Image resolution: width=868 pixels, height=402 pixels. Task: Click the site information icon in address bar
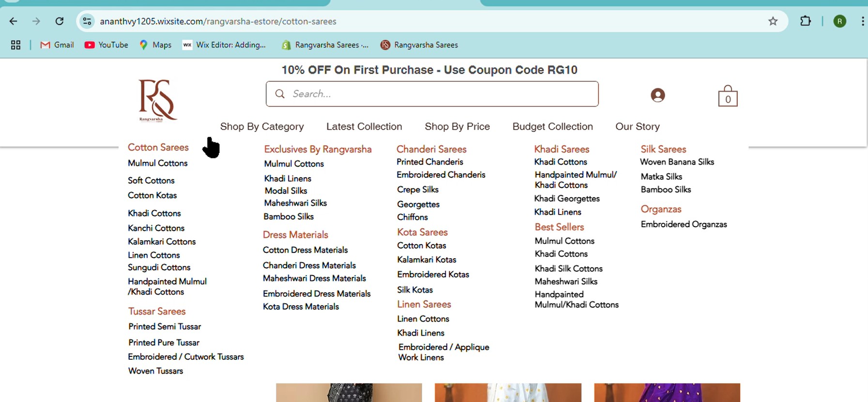(87, 21)
